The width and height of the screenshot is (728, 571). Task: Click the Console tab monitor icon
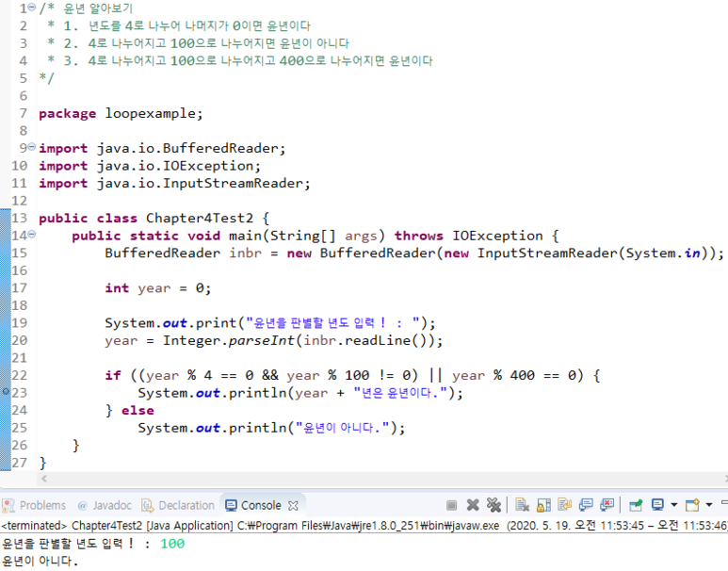click(x=231, y=505)
